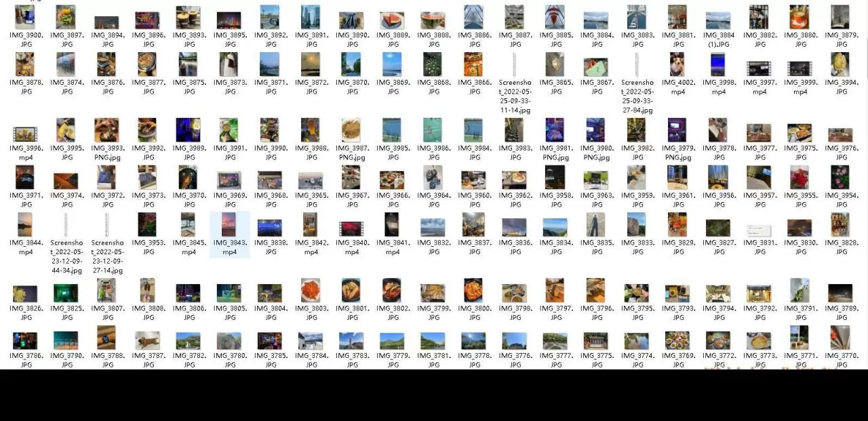Screen dimensions: 868x421
Task: Select the IMG_3996.mp4 video icon
Action: click(26, 133)
